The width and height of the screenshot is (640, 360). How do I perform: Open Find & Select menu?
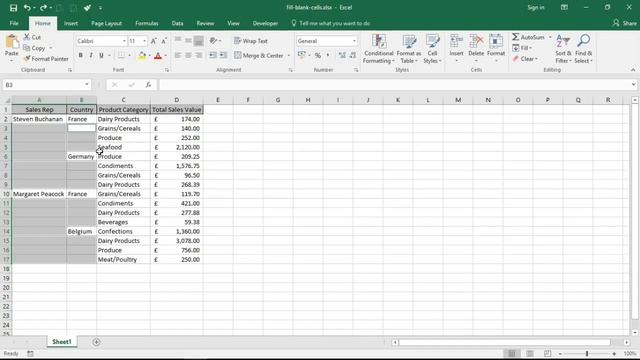[x=583, y=49]
